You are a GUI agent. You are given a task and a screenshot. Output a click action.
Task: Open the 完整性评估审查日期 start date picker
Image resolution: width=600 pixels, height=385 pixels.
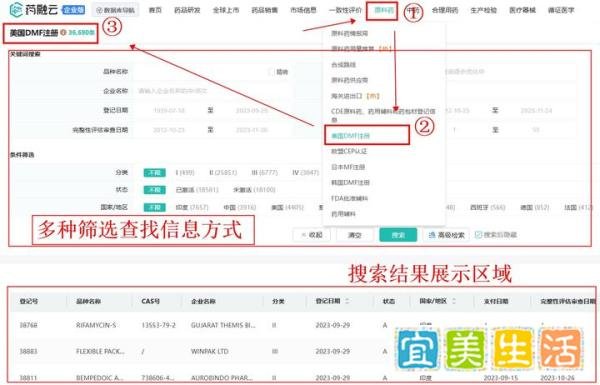169,130
